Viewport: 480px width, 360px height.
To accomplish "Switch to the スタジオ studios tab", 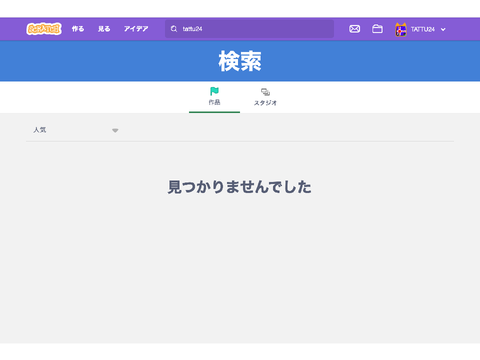I will [x=265, y=97].
